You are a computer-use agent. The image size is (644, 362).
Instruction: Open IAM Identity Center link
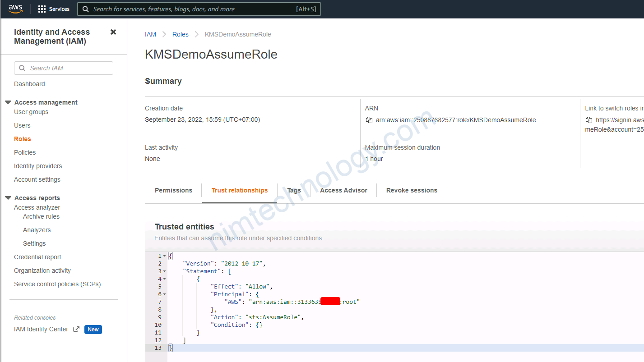point(41,329)
